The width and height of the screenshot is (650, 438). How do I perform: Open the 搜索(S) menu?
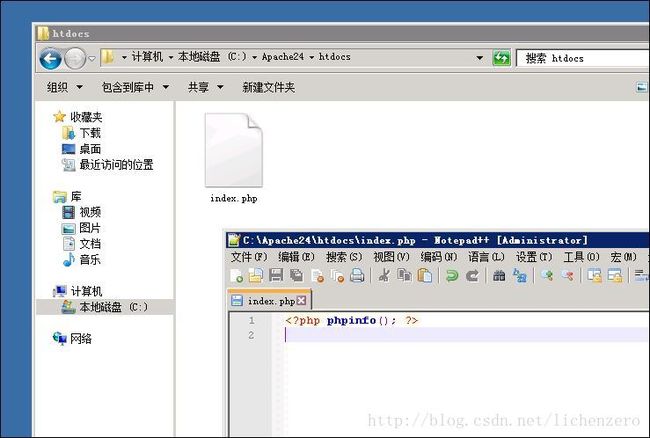[x=344, y=257]
